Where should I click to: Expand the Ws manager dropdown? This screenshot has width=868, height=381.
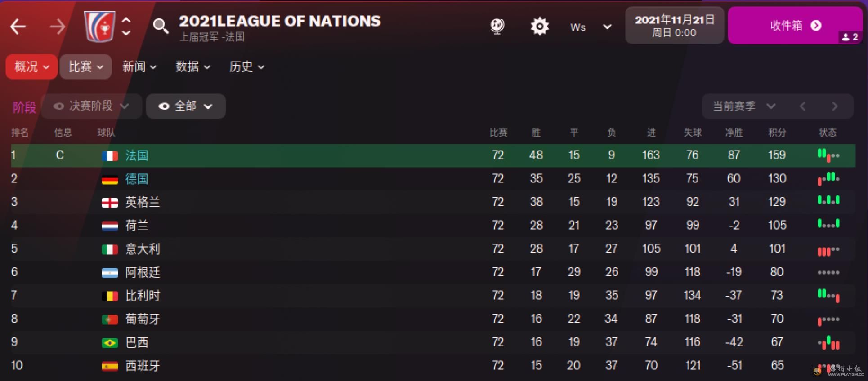point(607,27)
